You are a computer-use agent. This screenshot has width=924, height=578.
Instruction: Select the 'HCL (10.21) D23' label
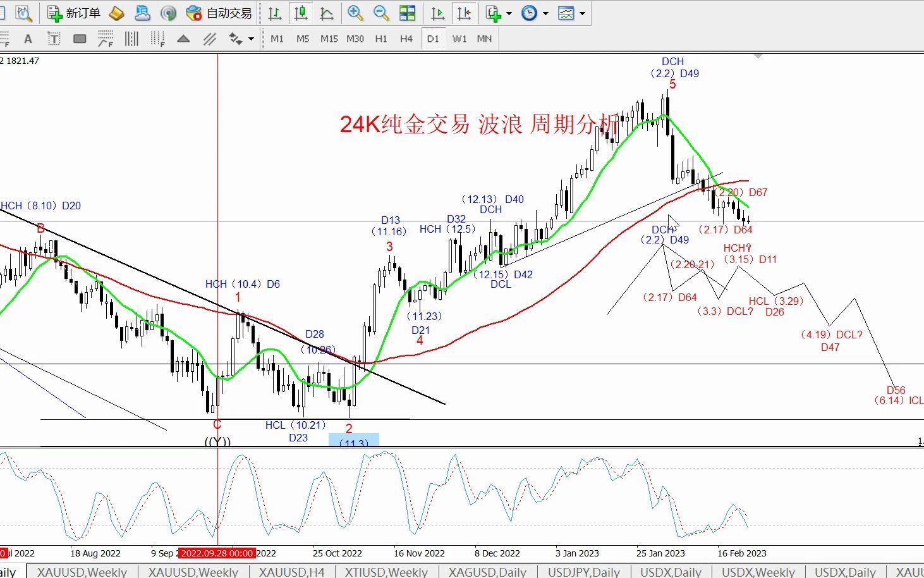296,431
